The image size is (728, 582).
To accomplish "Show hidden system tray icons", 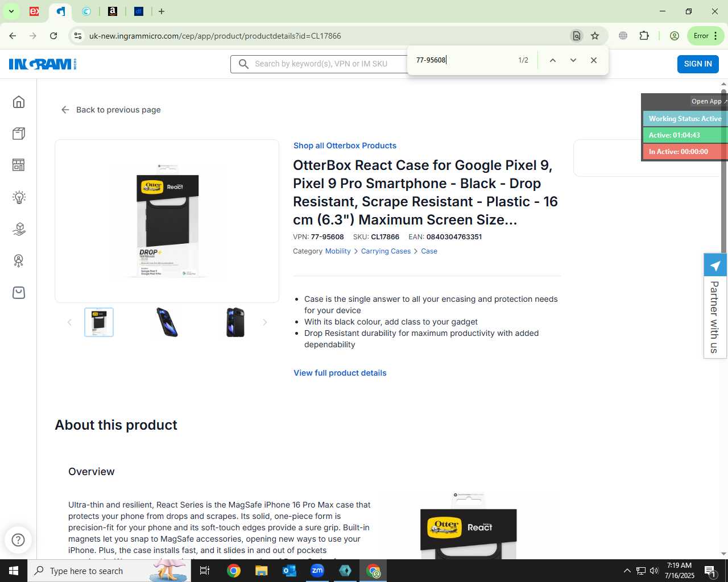I will [x=627, y=571].
